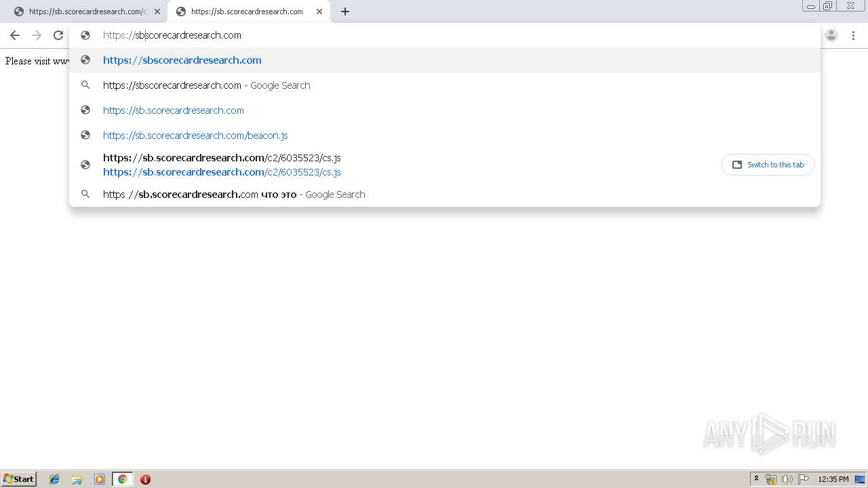Screen dimensions: 868x488
Task: Open the Chrome three-dot menu
Action: tap(853, 35)
